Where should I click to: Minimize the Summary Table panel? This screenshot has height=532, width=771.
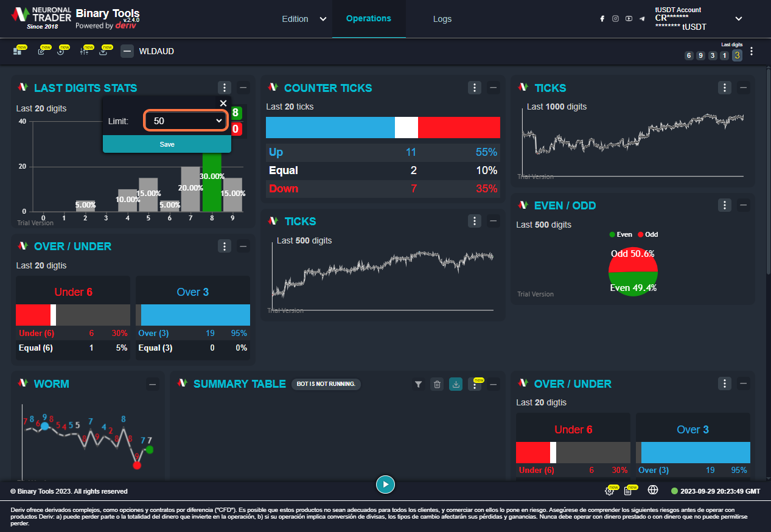[x=494, y=384]
